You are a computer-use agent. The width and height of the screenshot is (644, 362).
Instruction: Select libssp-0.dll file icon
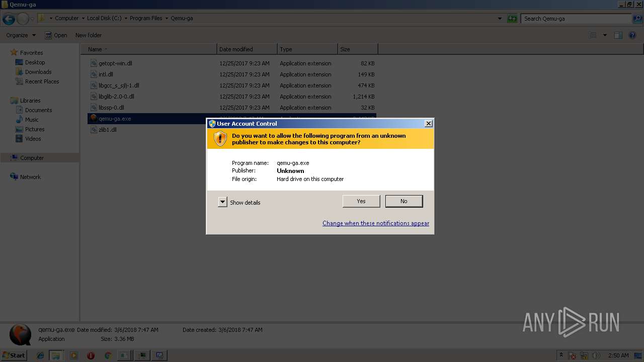[94, 108]
